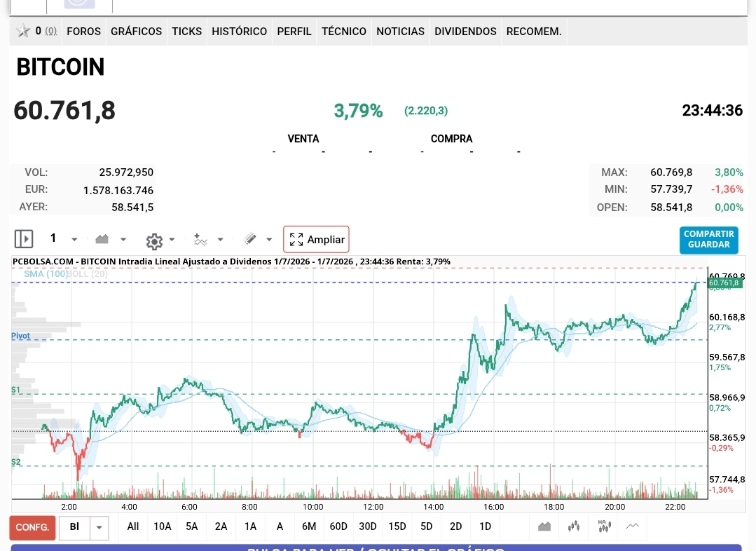Open the RECOMEM. tab
Image resolution: width=756 pixels, height=551 pixels.
point(534,32)
